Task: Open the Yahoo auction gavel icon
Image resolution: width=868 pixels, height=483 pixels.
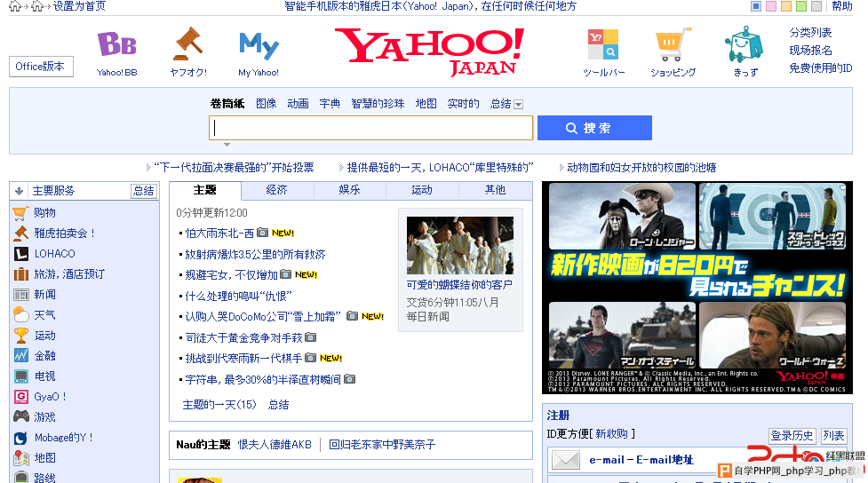Action: click(x=188, y=44)
